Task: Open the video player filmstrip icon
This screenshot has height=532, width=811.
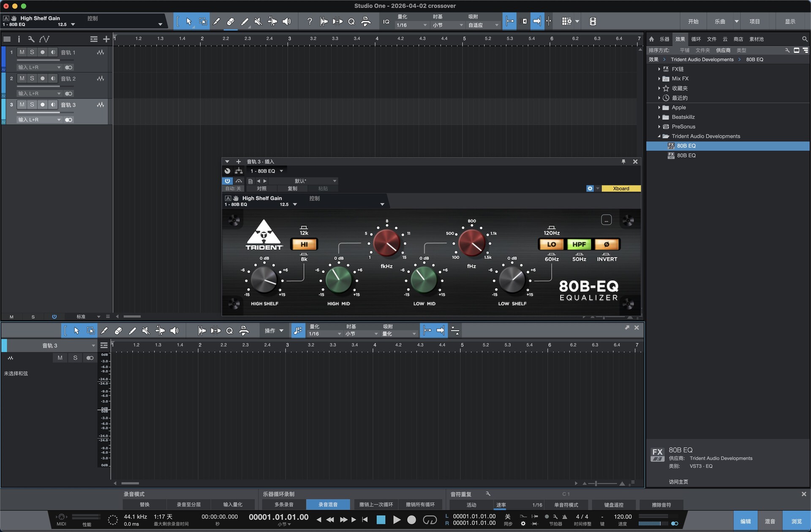Action: [593, 22]
